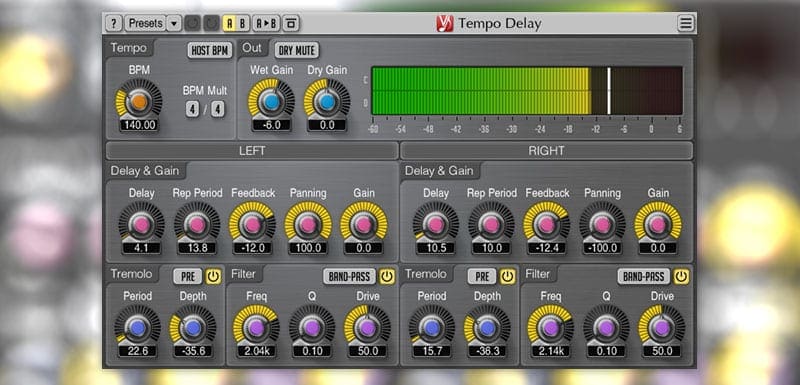Image resolution: width=800 pixels, height=385 pixels.
Task: Select the LEFT channel tab
Action: tap(252, 151)
